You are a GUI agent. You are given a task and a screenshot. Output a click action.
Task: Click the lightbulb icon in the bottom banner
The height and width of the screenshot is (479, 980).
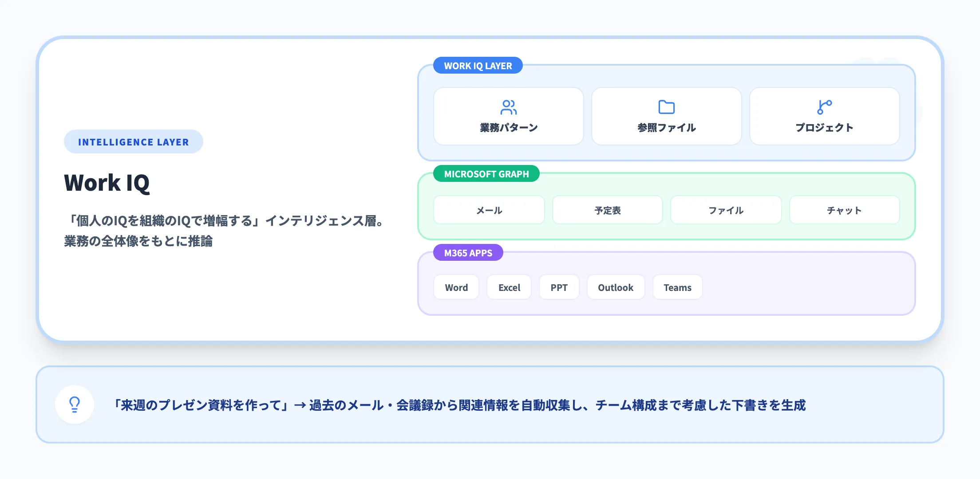coord(74,404)
